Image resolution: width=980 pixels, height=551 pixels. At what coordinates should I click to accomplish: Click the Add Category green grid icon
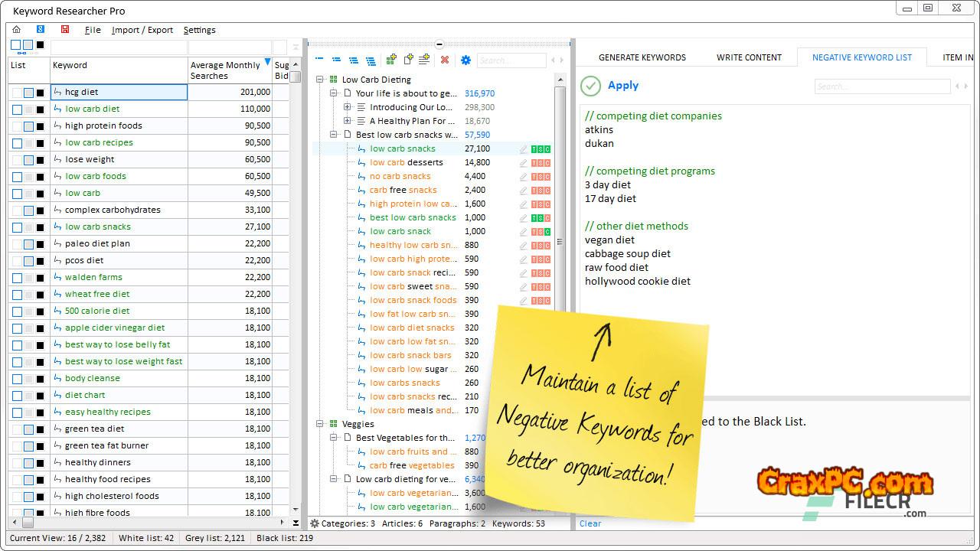(391, 60)
